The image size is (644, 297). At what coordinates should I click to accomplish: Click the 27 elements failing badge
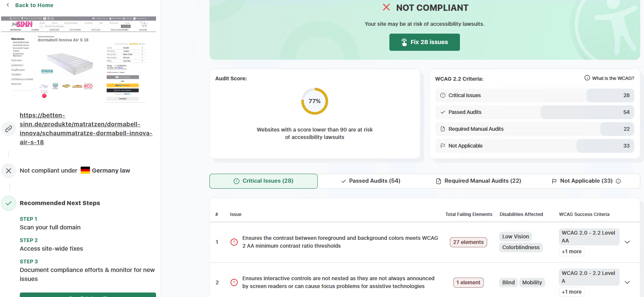click(468, 242)
